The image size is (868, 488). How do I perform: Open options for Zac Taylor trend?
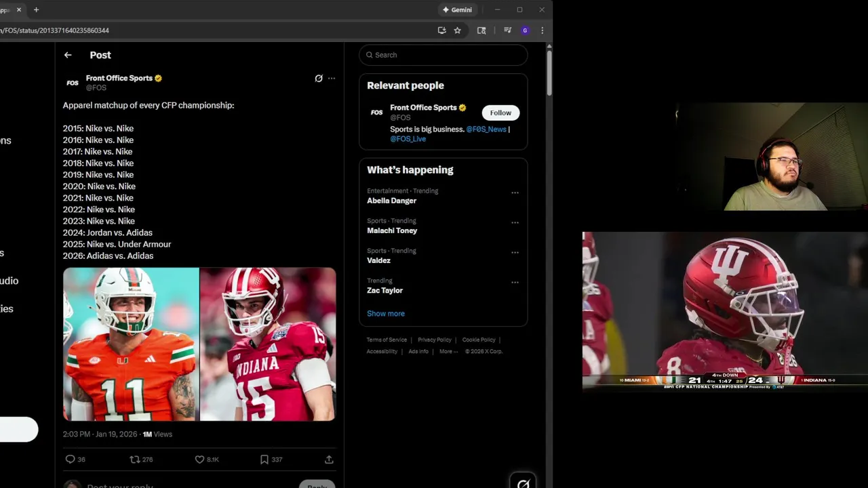point(515,282)
